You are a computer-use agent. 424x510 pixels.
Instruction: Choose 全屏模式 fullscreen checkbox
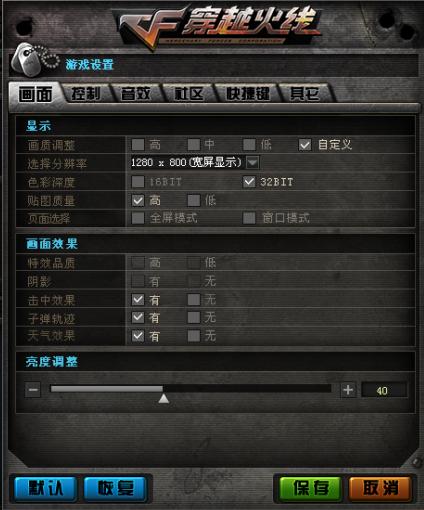pos(138,218)
